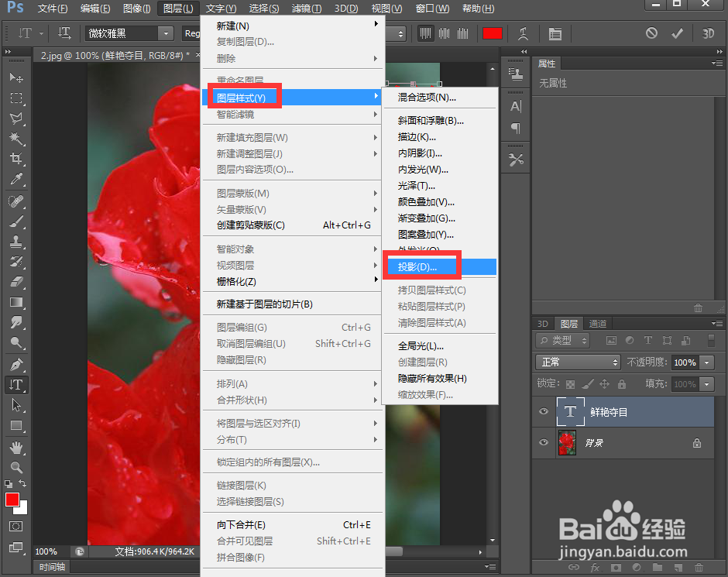Screen dimensions: 728x577
Task: Switch to the 通道 tab
Action: pos(598,324)
